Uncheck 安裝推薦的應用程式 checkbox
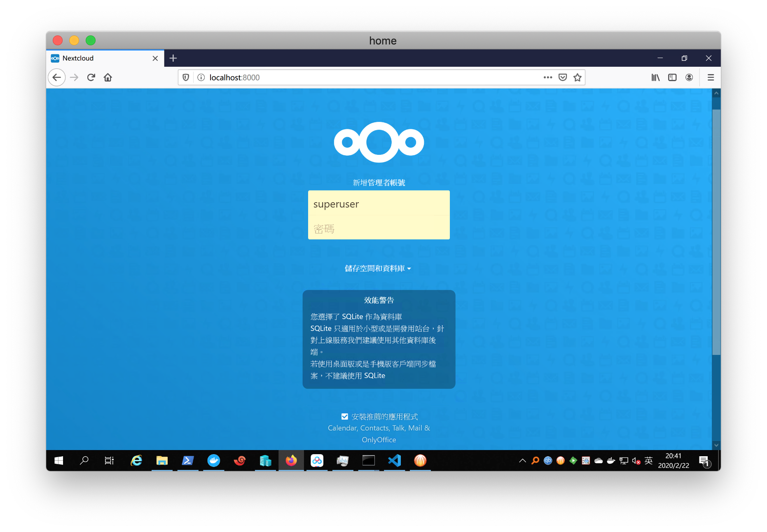Image resolution: width=767 pixels, height=532 pixels. [x=345, y=417]
